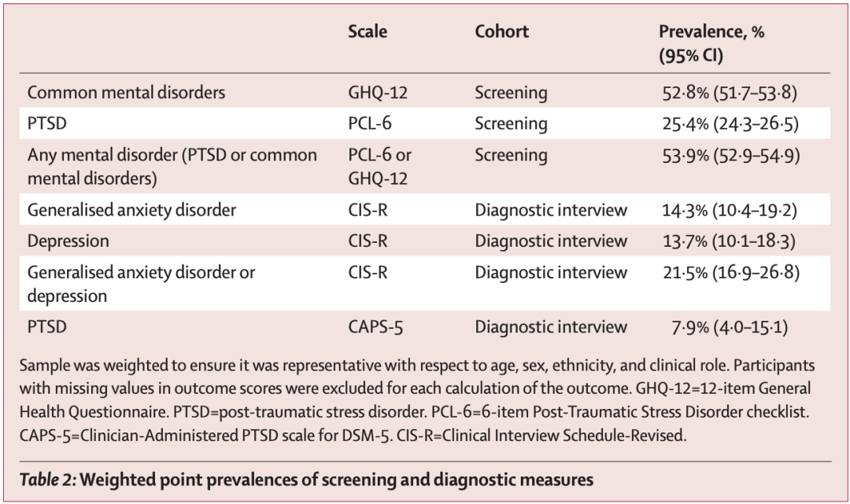Click the Any mental disorder row label
This screenshot has width=850, height=504.
pyautogui.click(x=172, y=166)
